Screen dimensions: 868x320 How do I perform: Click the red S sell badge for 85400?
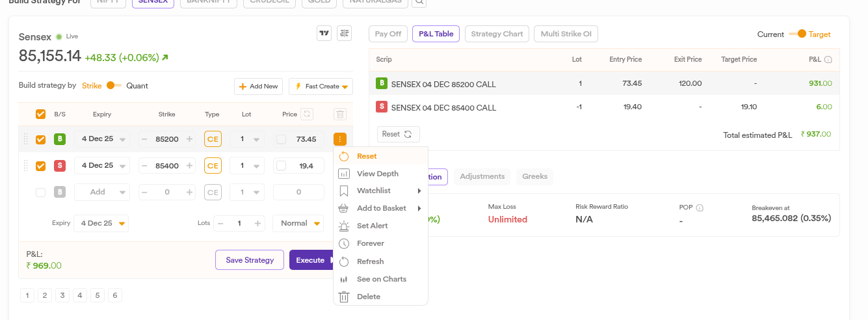click(60, 166)
